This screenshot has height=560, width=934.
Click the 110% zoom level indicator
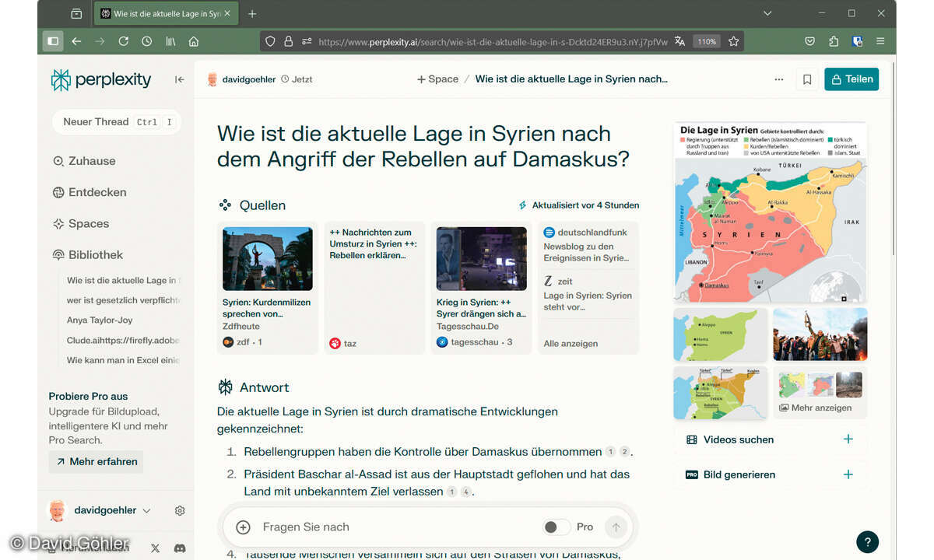[x=707, y=41]
